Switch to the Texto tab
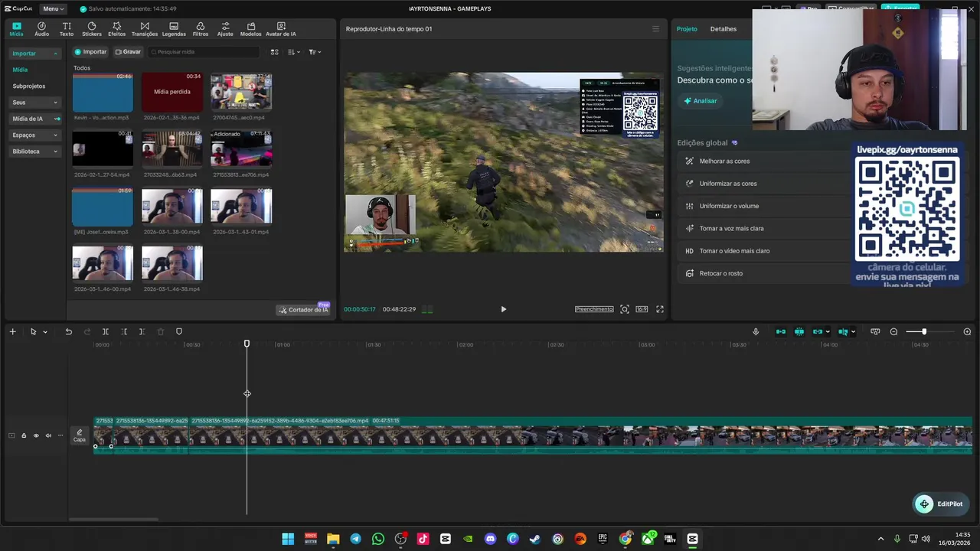This screenshot has width=980, height=551. tap(67, 29)
